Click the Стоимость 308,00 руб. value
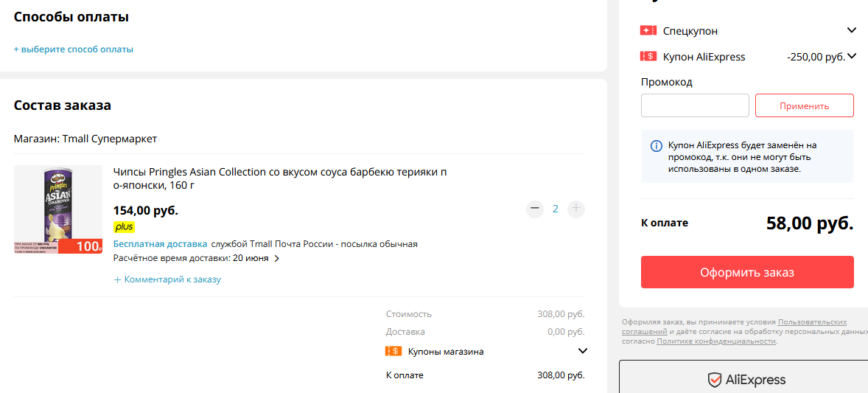The width and height of the screenshot is (868, 393). [x=561, y=313]
